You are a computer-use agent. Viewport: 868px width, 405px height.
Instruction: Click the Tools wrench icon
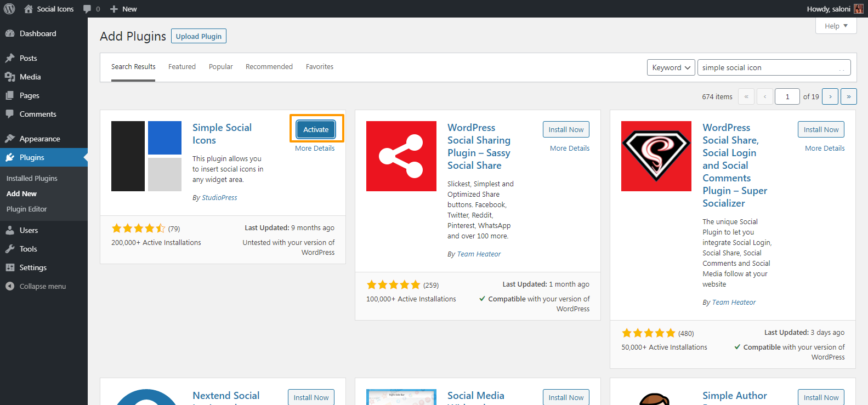coord(10,249)
